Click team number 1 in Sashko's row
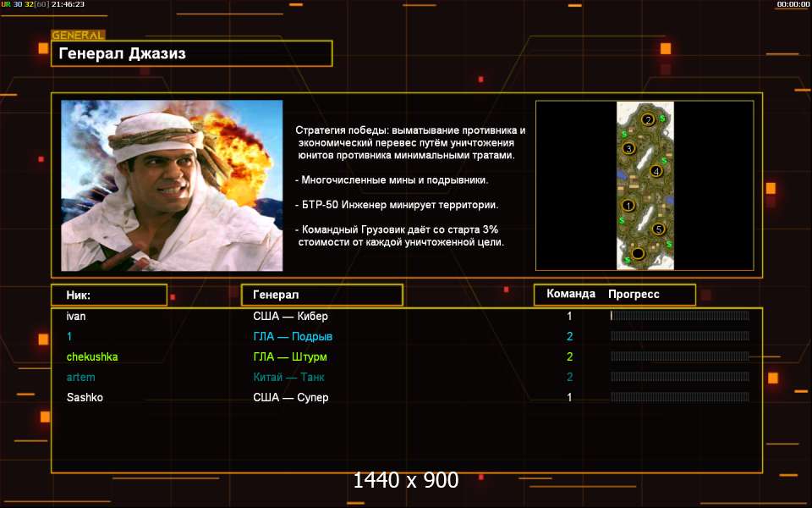The image size is (812, 508). [569, 398]
